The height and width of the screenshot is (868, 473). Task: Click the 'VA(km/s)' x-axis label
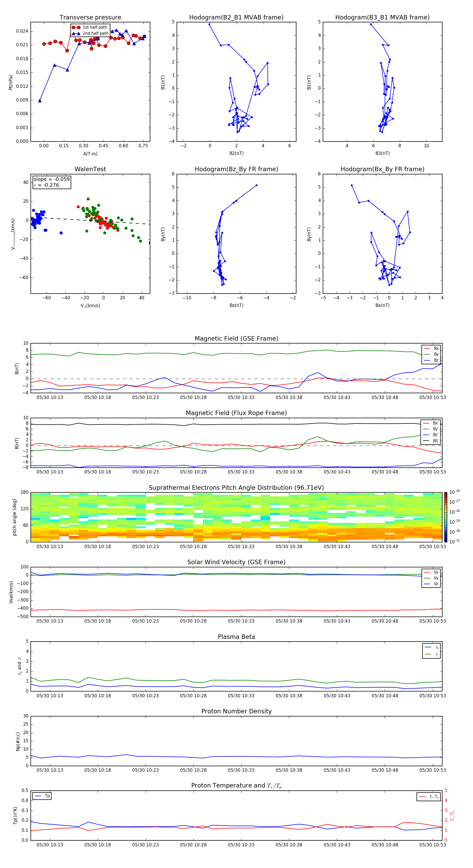pos(90,306)
